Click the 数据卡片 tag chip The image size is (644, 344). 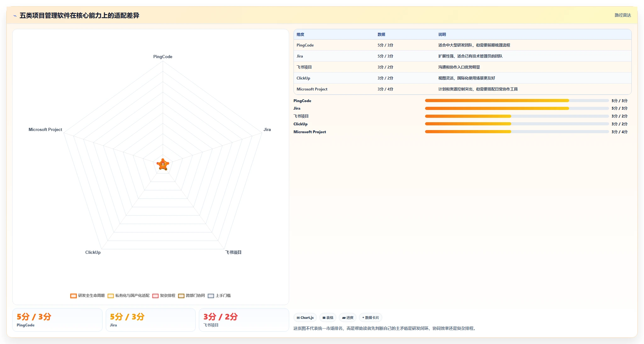click(371, 318)
